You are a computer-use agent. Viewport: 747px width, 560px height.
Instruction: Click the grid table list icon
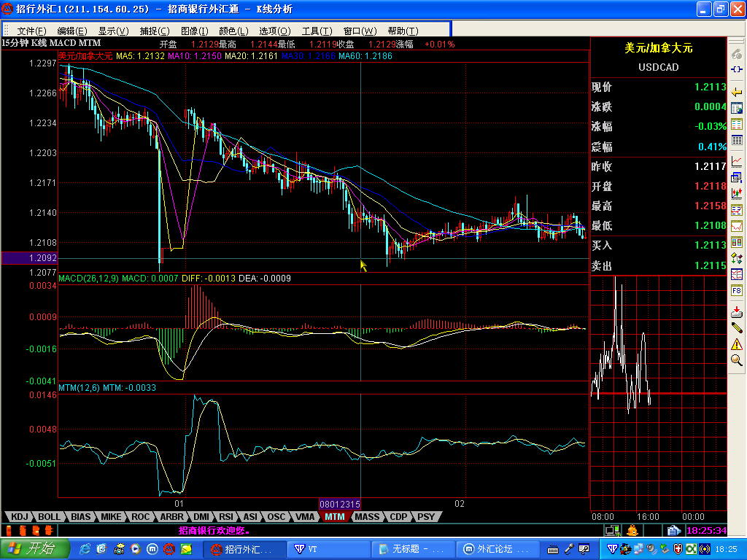point(737,140)
